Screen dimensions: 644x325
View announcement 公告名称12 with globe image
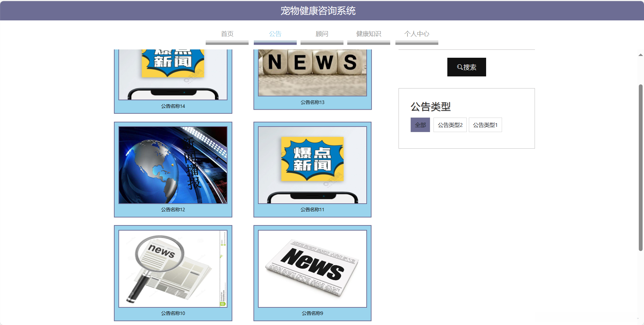click(173, 165)
